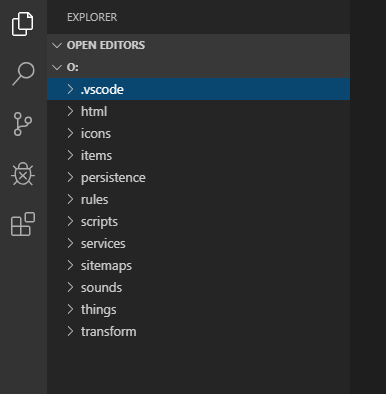Expand the .vscode folder chevron
The height and width of the screenshot is (394, 386).
coord(70,89)
